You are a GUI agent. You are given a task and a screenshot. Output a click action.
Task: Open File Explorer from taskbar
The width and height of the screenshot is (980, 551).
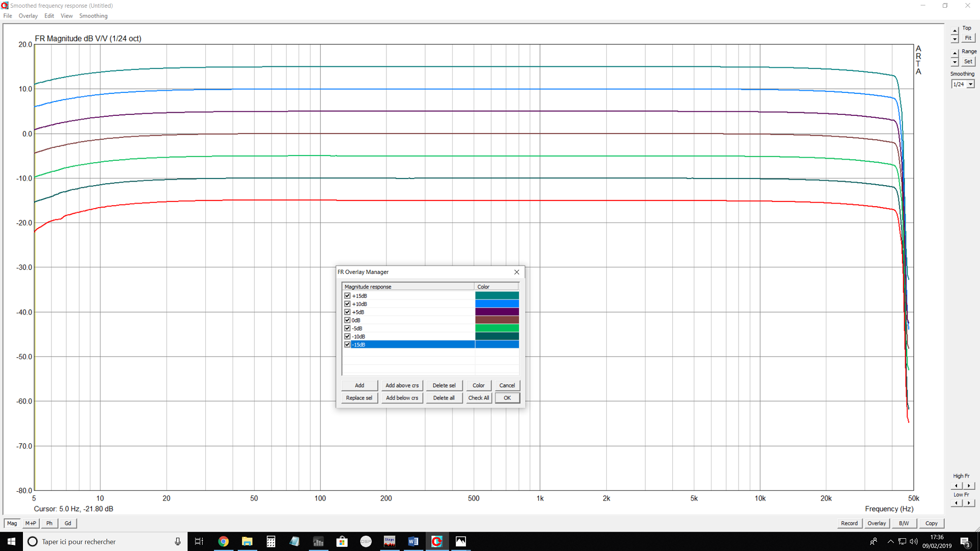[x=247, y=541]
